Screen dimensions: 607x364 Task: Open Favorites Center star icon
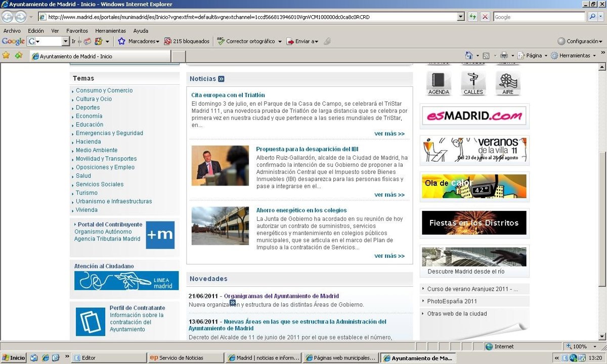[6, 56]
